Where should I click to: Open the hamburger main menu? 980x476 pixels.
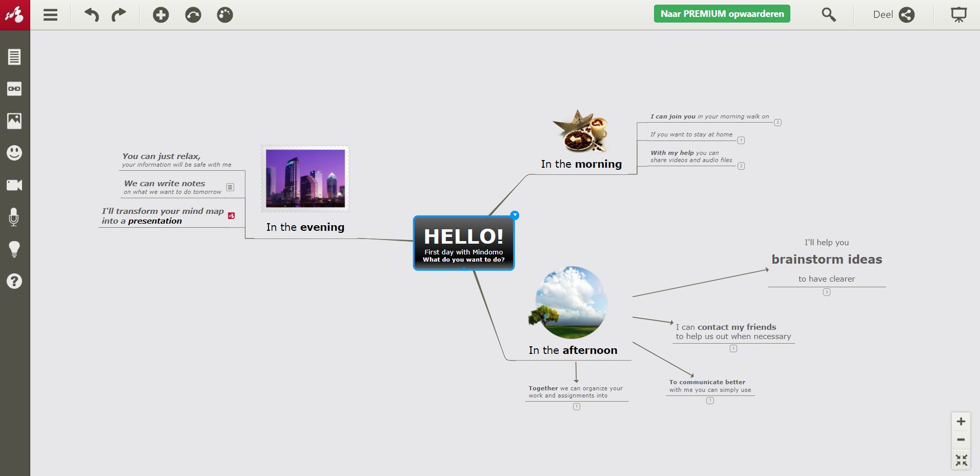[50, 15]
